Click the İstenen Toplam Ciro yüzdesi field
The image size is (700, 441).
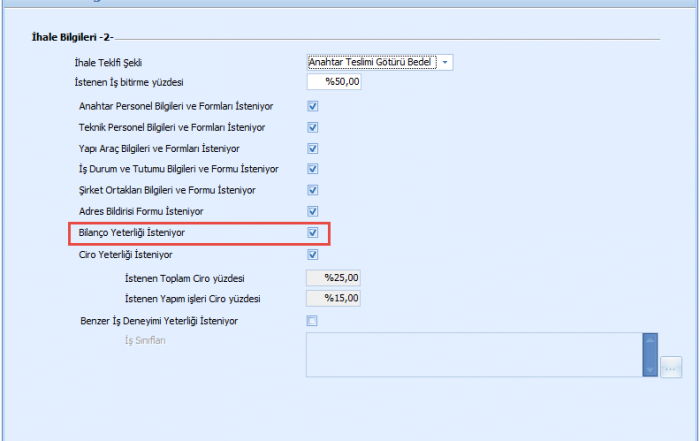pos(334,277)
